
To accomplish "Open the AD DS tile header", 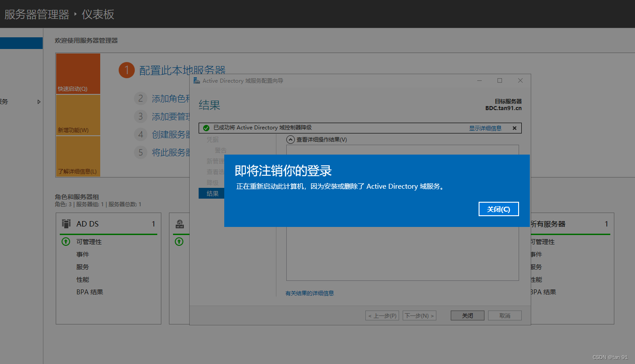I will pos(108,224).
